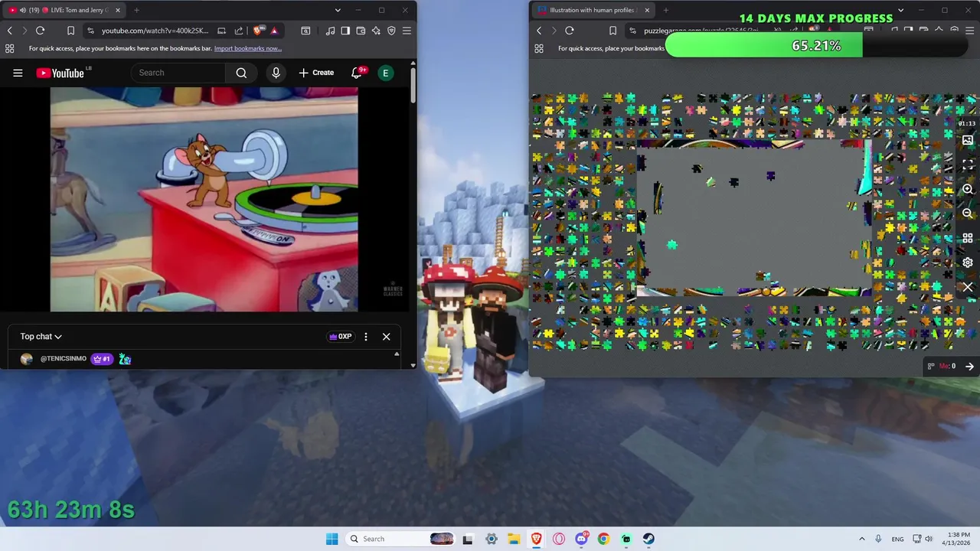Open Windows Start menu
This screenshot has width=980, height=551.
[x=332, y=539]
